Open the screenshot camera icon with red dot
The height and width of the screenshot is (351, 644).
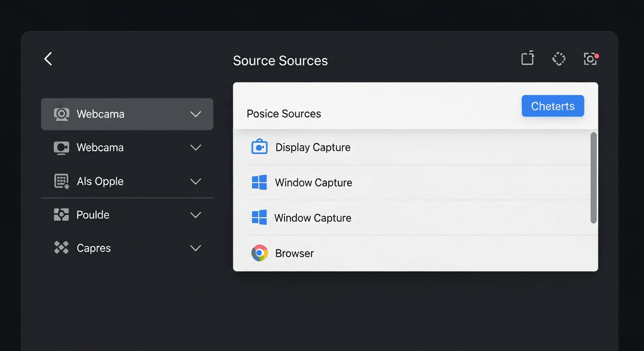(x=590, y=58)
